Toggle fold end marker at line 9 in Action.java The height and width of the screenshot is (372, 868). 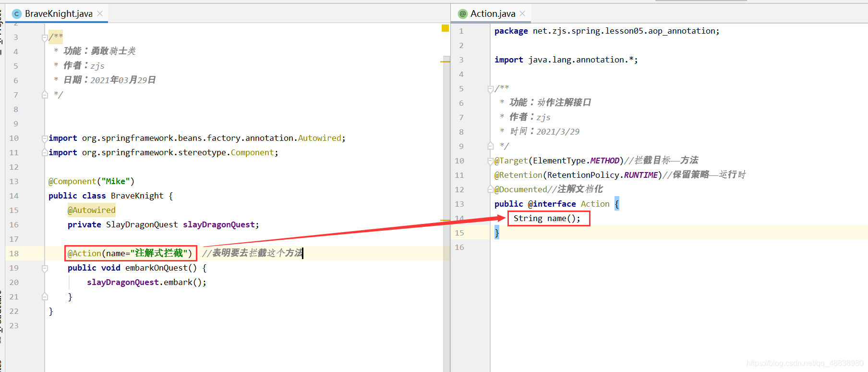coord(490,146)
